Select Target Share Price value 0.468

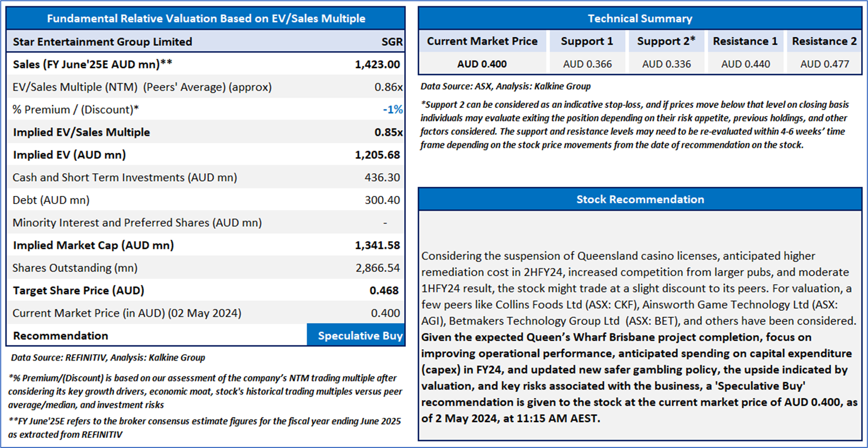pyautogui.click(x=385, y=290)
